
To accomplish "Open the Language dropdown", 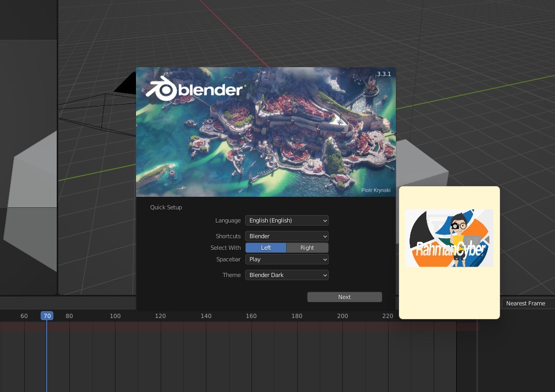I will [x=287, y=220].
